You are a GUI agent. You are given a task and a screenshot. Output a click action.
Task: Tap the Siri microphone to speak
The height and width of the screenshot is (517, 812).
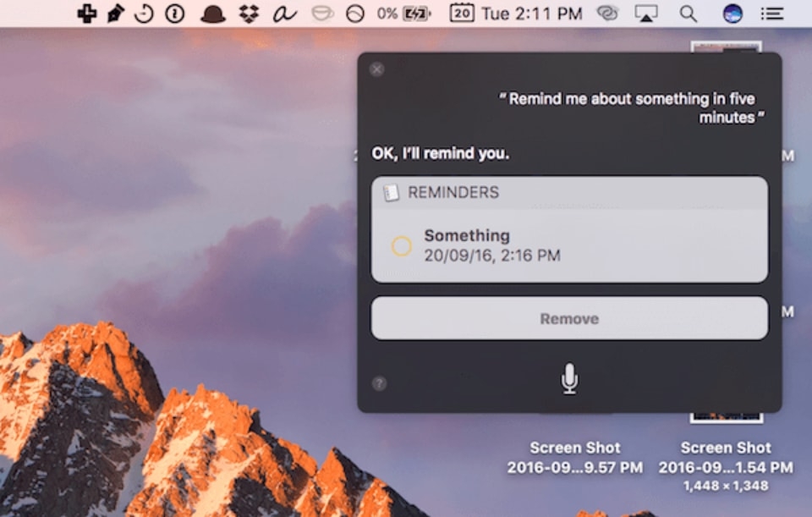[569, 378]
